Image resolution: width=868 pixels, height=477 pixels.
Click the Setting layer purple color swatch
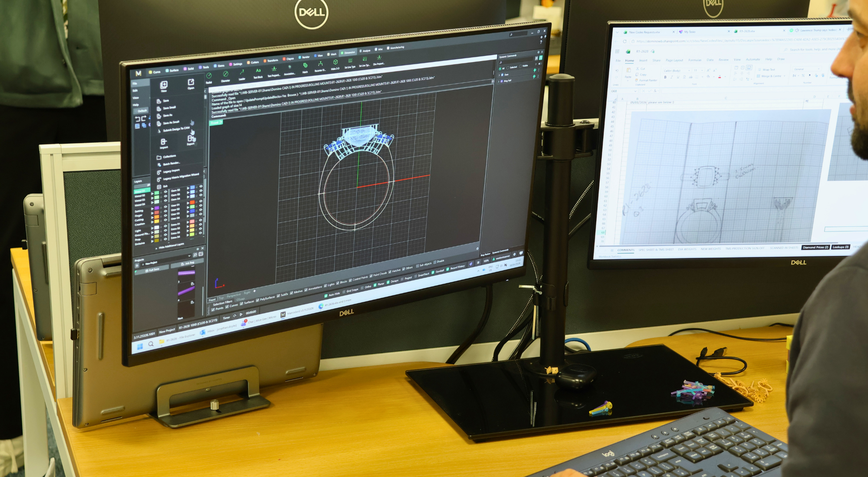coord(157,208)
